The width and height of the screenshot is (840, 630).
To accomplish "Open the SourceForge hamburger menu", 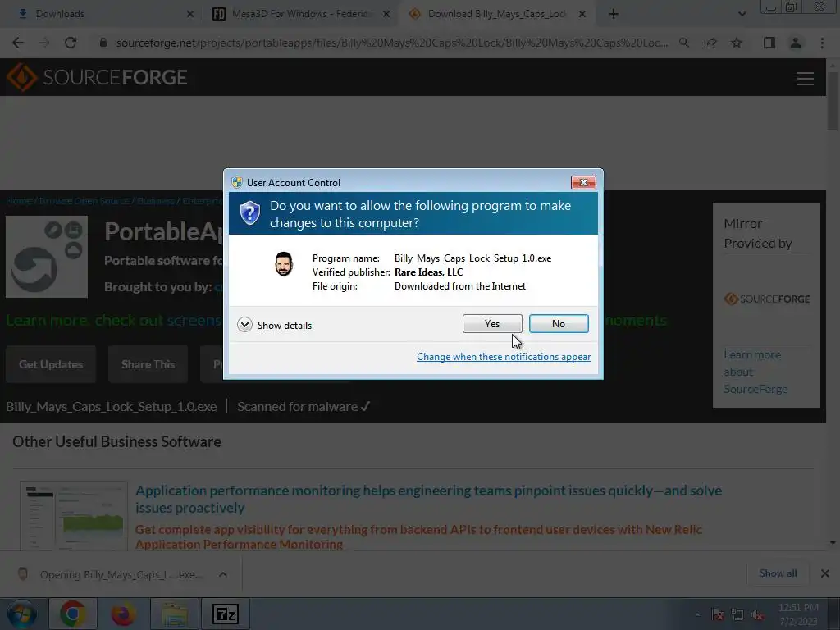I will pyautogui.click(x=806, y=79).
